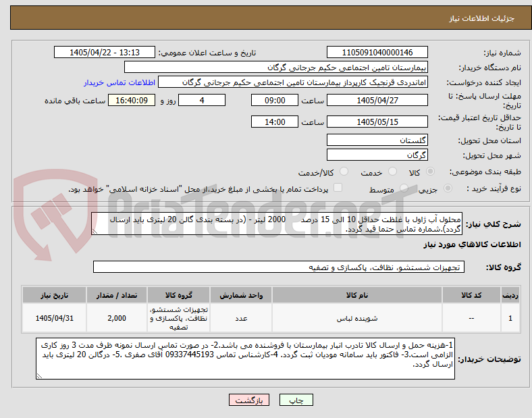Click the resize handle of buyer notes area

39,376
